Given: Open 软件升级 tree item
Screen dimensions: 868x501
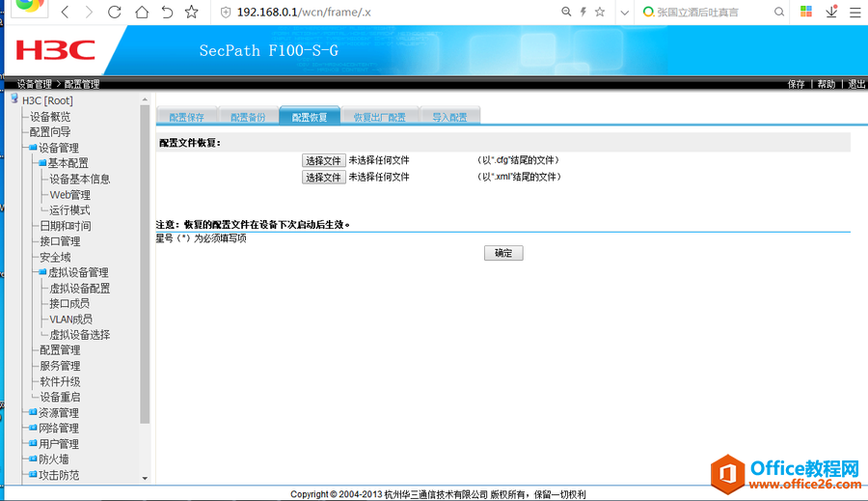Looking at the screenshot, I should (x=60, y=381).
